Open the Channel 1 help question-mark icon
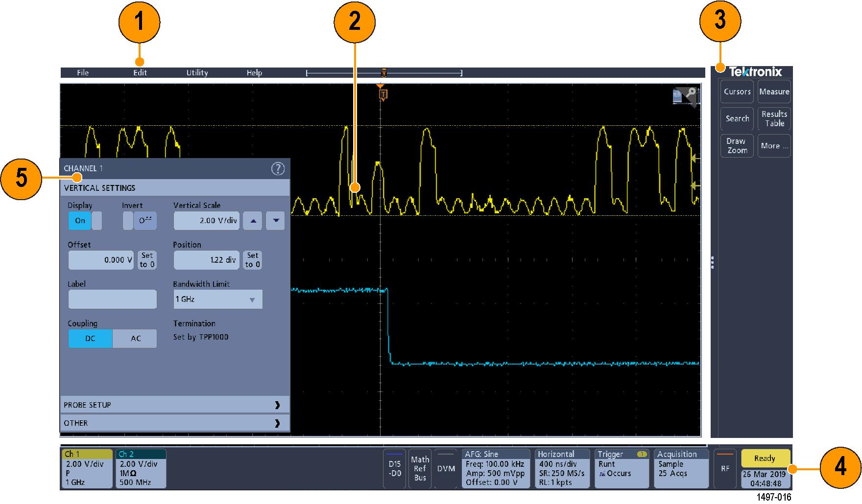862x504 pixels. pyautogui.click(x=278, y=169)
